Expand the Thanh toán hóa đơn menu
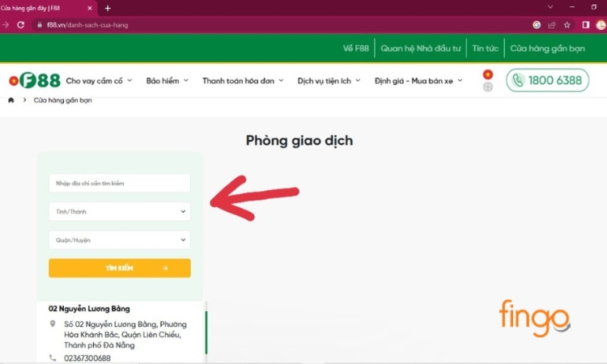The height and width of the screenshot is (364, 607). [x=243, y=81]
